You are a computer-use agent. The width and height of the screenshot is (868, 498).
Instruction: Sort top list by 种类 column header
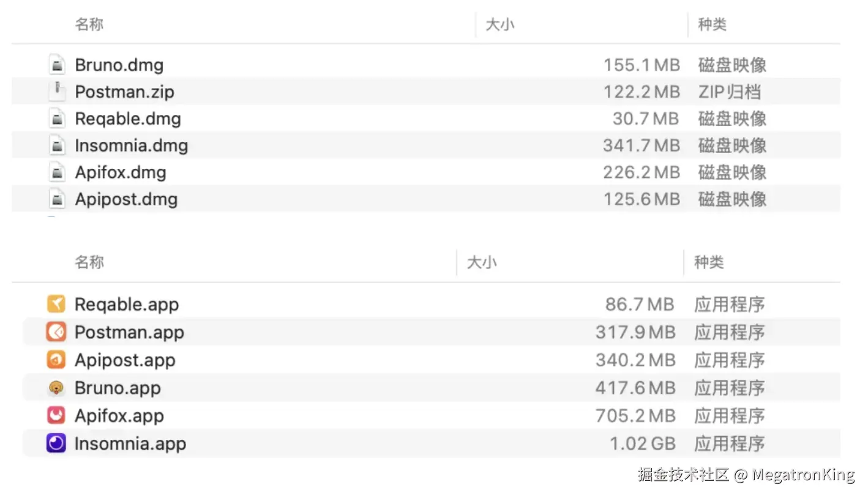click(x=712, y=24)
